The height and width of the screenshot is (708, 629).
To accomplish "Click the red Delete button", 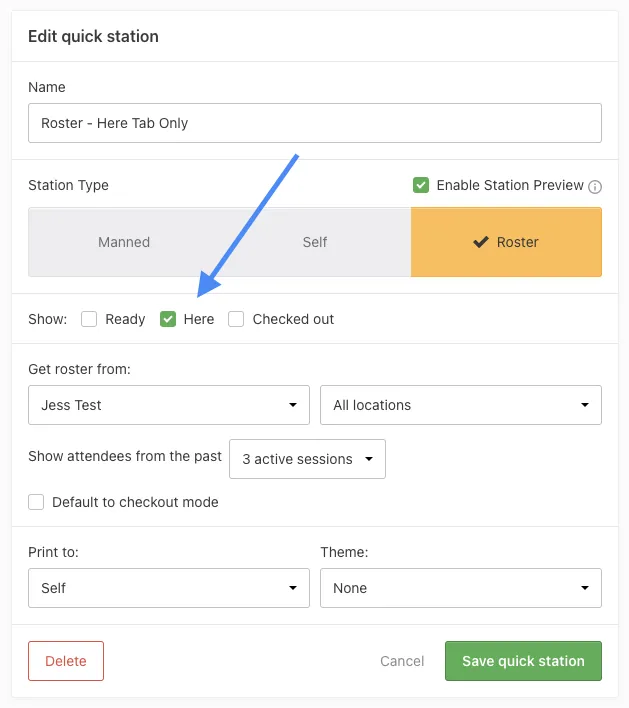I will pyautogui.click(x=66, y=661).
